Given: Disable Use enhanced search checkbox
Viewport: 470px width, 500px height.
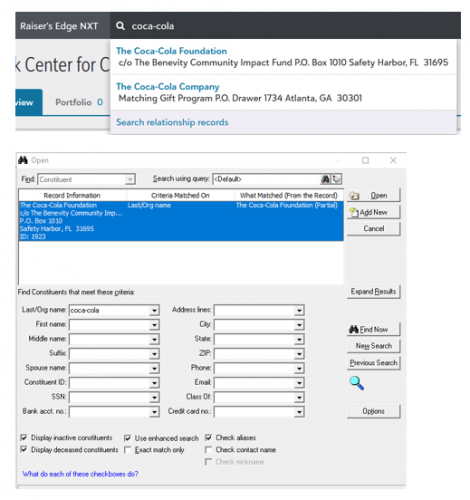Looking at the screenshot, I should [x=127, y=438].
